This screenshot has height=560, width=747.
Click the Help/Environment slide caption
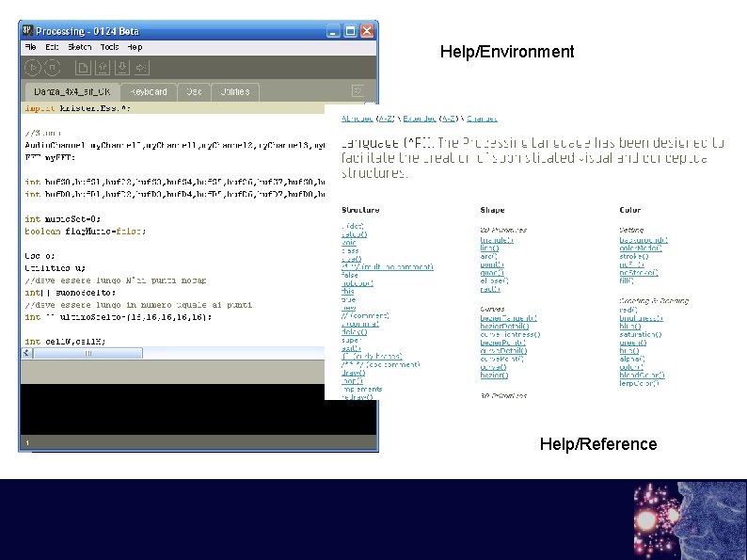(x=507, y=52)
